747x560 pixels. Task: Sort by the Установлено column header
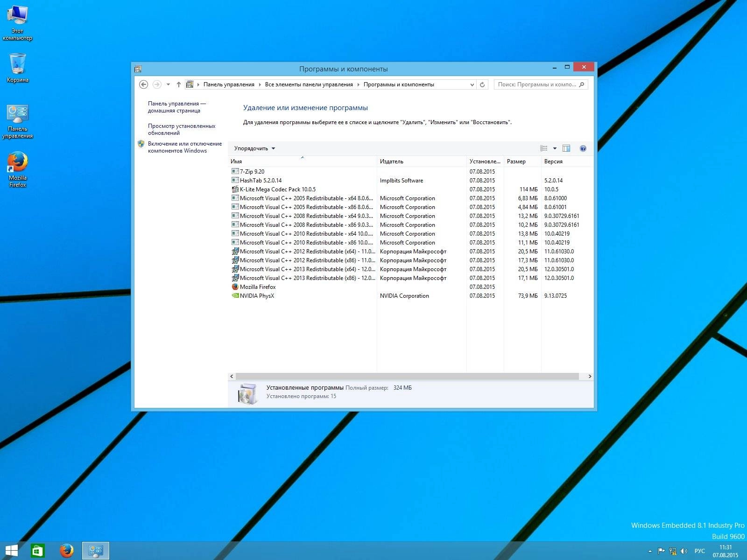pos(485,161)
